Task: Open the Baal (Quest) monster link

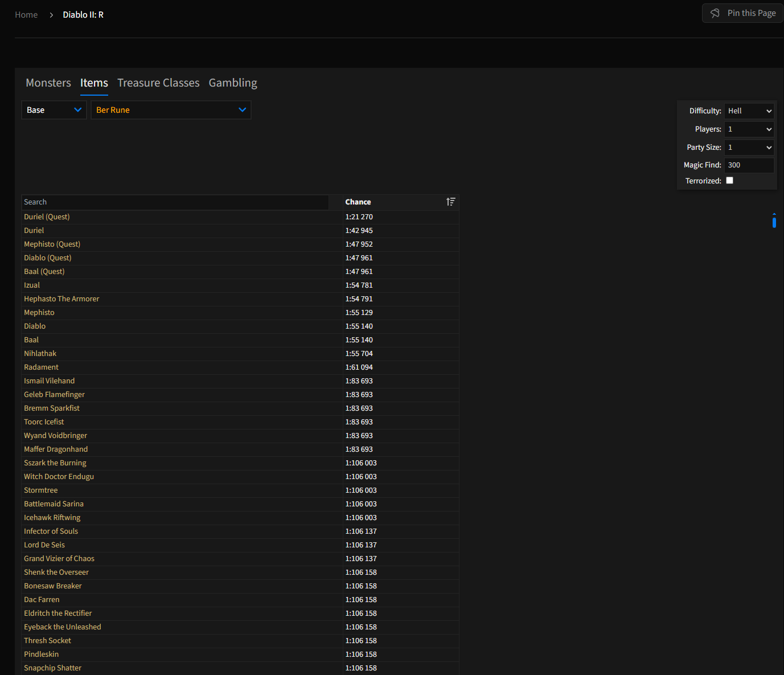Action: pos(44,272)
